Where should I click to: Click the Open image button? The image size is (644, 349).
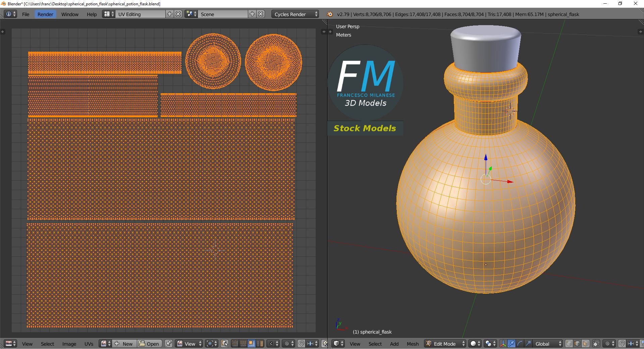click(x=150, y=344)
